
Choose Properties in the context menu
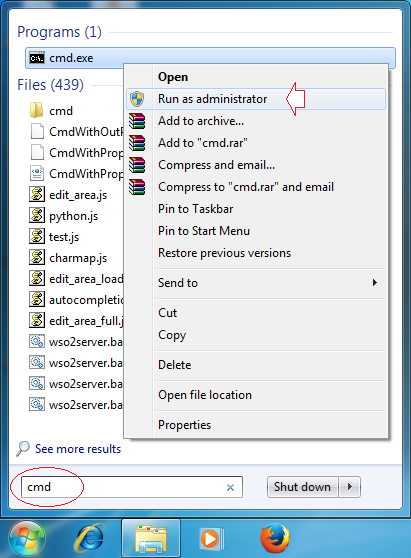(184, 425)
